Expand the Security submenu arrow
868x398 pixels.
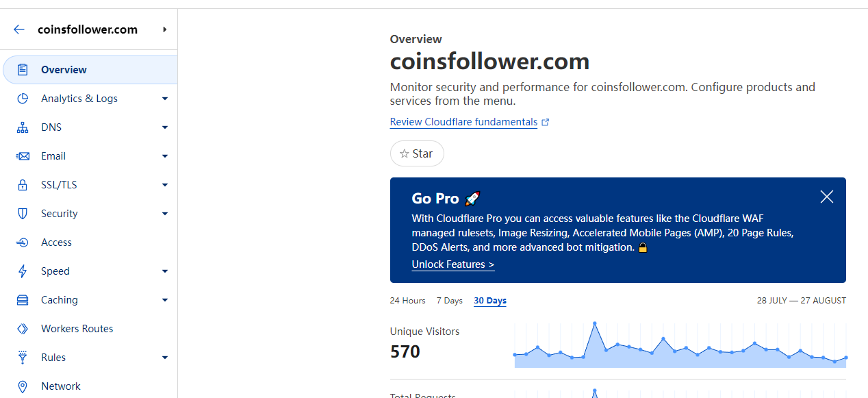164,214
